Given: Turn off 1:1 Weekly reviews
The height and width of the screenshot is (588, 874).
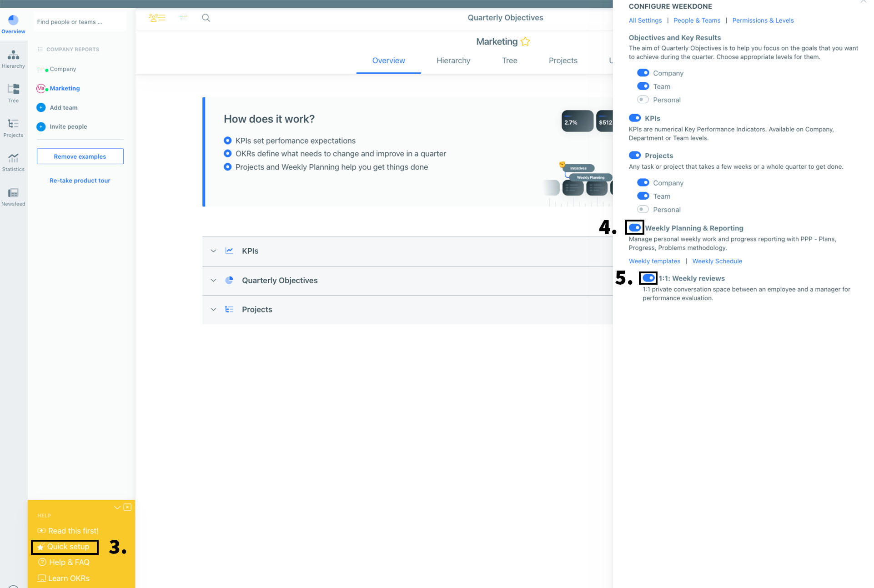Looking at the screenshot, I should [648, 278].
